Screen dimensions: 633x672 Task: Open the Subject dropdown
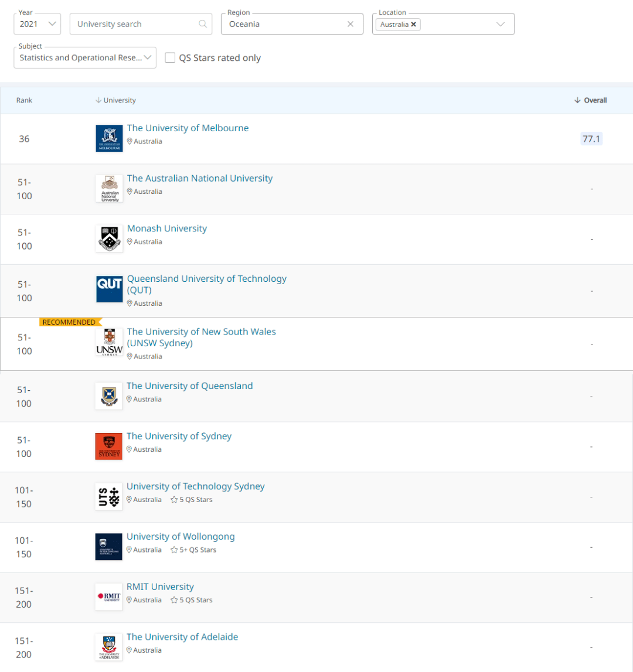pos(85,57)
